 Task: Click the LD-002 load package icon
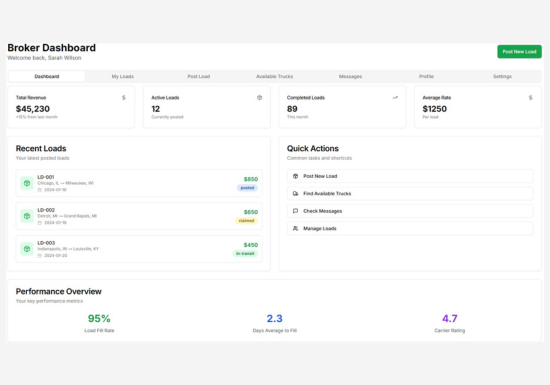[x=27, y=216]
